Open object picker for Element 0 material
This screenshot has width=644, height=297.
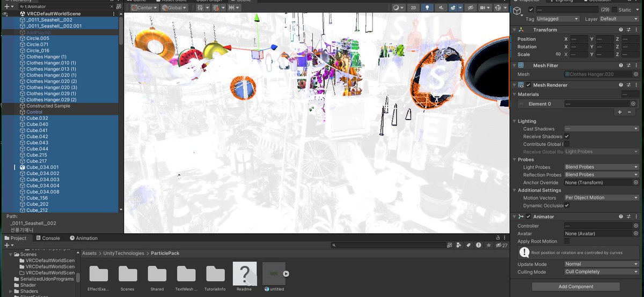click(x=633, y=103)
